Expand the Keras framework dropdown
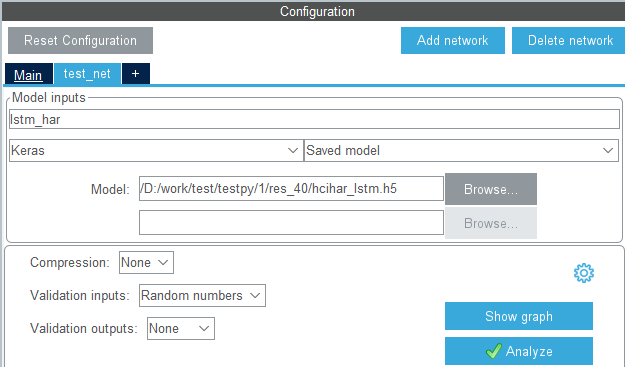This screenshot has height=367, width=625. point(156,150)
